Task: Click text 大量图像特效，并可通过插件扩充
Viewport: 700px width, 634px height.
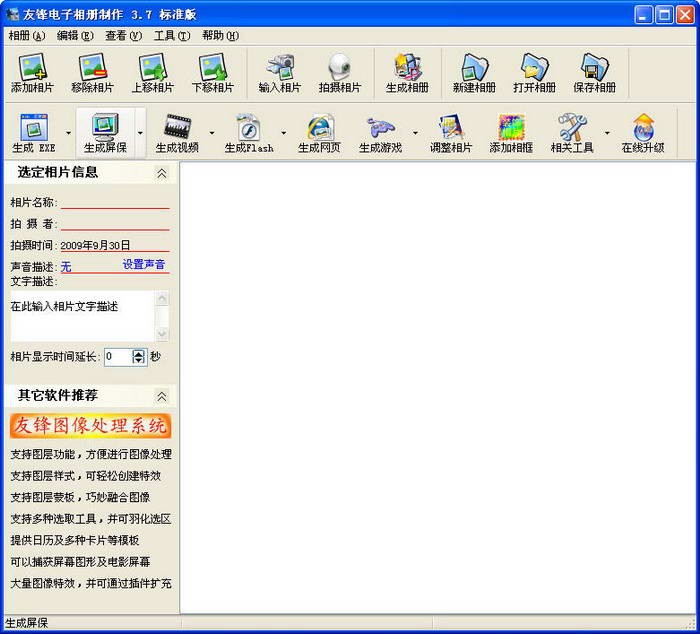Action: pos(91,583)
